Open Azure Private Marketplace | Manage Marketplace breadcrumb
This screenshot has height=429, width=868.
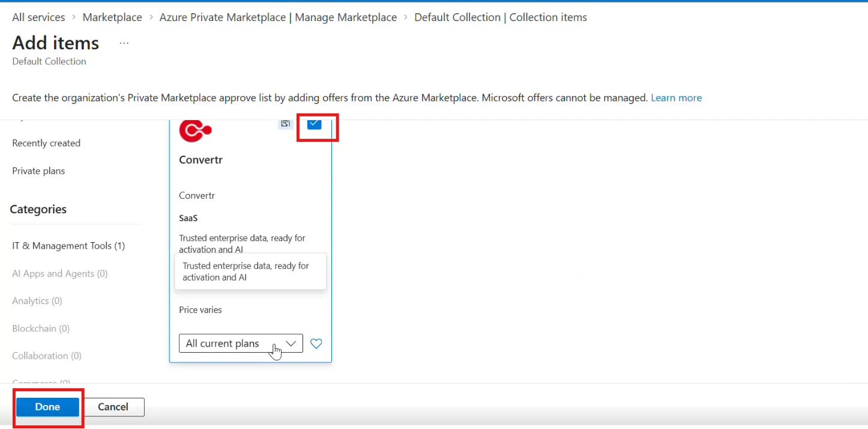click(278, 17)
